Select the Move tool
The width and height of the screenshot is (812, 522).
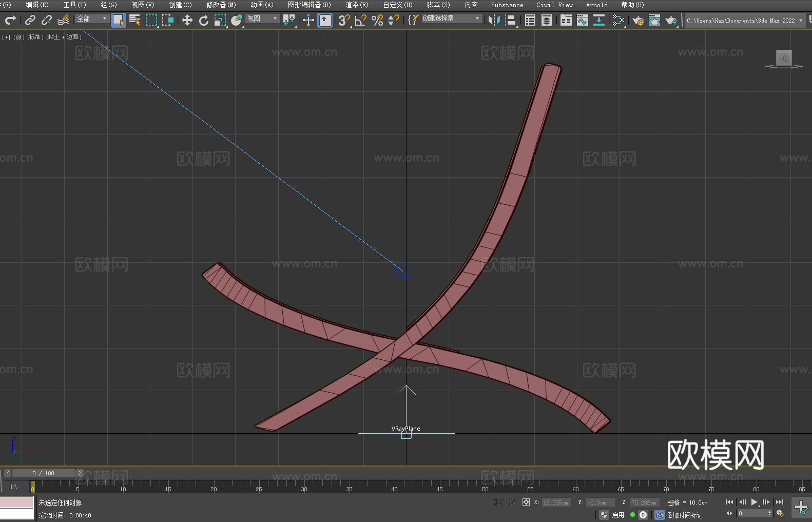(187, 20)
